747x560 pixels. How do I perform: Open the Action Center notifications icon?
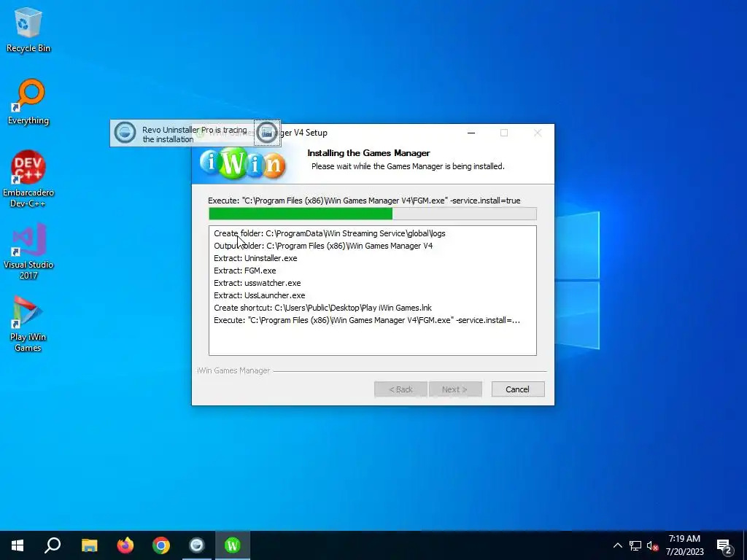[x=724, y=545]
